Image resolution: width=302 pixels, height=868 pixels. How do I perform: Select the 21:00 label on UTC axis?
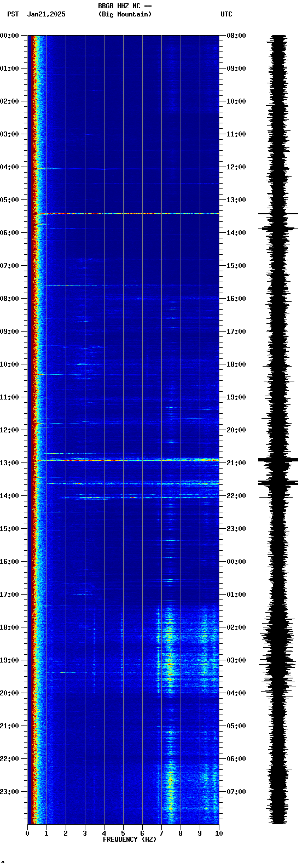(x=236, y=463)
